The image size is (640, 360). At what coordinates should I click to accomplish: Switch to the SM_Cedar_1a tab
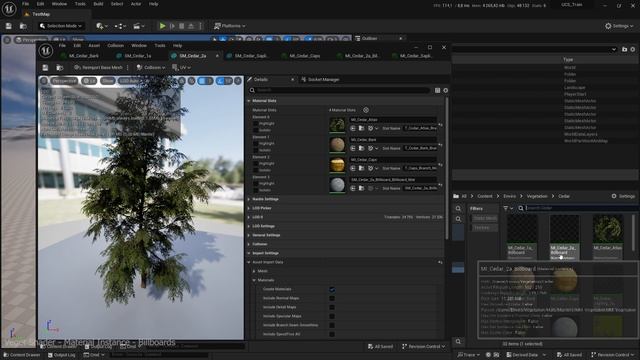(x=138, y=56)
